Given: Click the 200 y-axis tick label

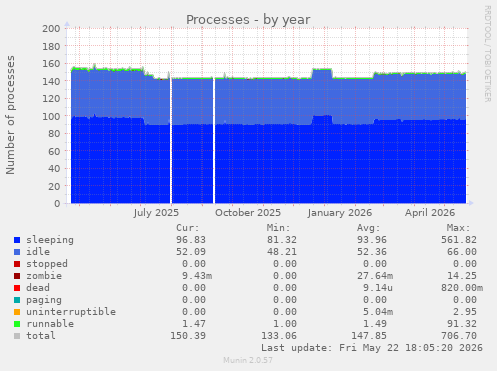Looking at the screenshot, I should (x=51, y=28).
